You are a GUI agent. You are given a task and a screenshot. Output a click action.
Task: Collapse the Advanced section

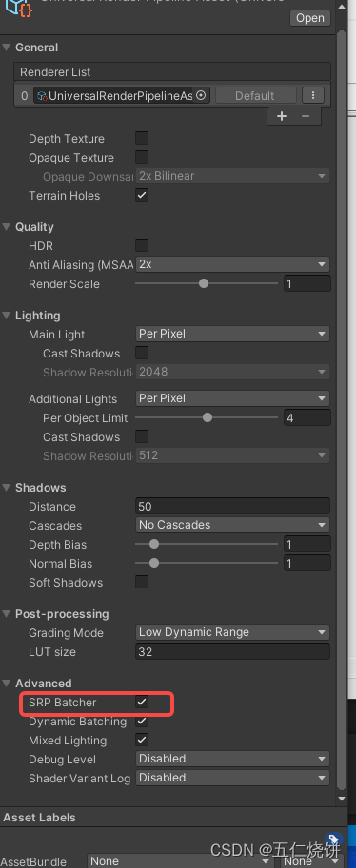7,684
